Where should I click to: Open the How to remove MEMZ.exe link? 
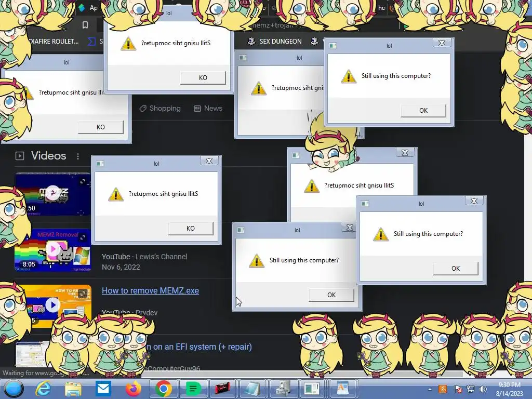150,291
